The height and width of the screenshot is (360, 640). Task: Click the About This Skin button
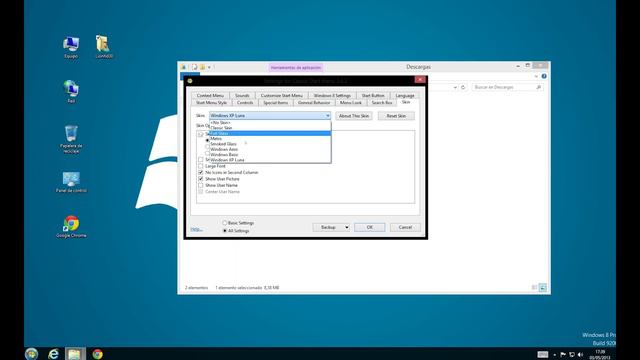point(354,116)
